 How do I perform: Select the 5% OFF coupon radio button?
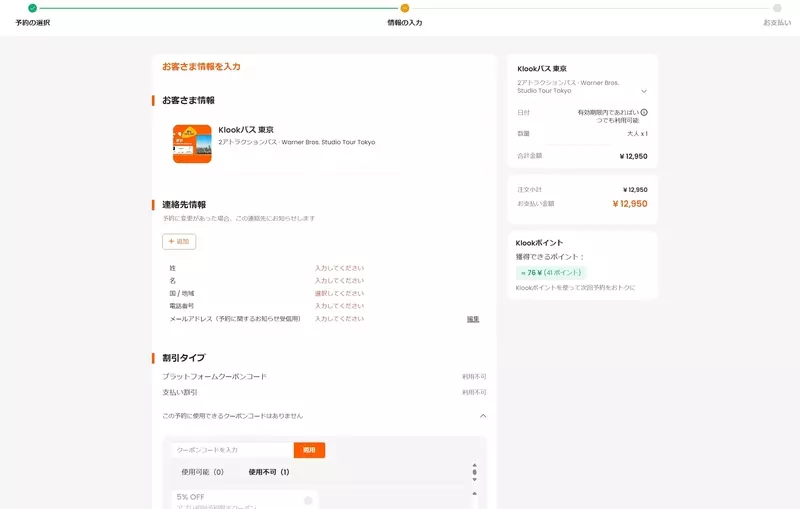(x=308, y=500)
